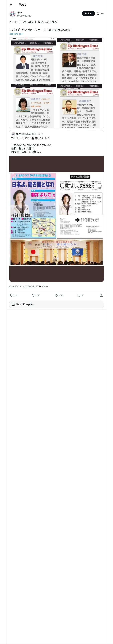113x644 pixels.
Task: Open the @CMv43tb9 handle link
Action: pyautogui.click(x=24, y=16)
